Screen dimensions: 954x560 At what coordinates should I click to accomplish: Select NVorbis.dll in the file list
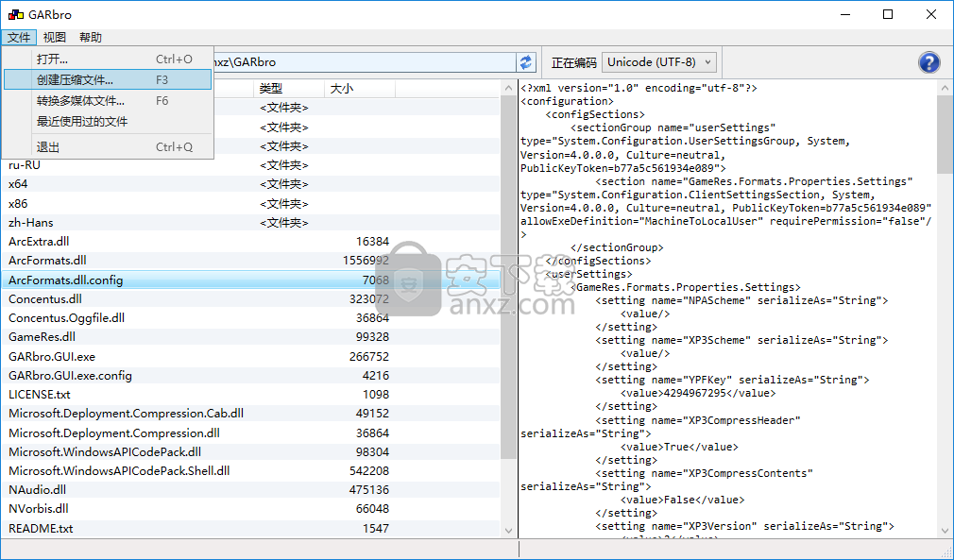(x=250, y=508)
